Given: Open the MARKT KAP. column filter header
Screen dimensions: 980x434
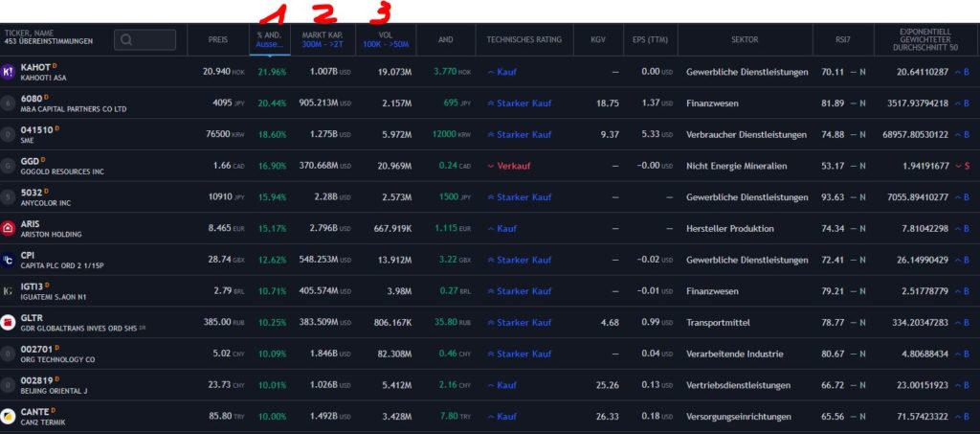Looking at the screenshot, I should (x=323, y=39).
